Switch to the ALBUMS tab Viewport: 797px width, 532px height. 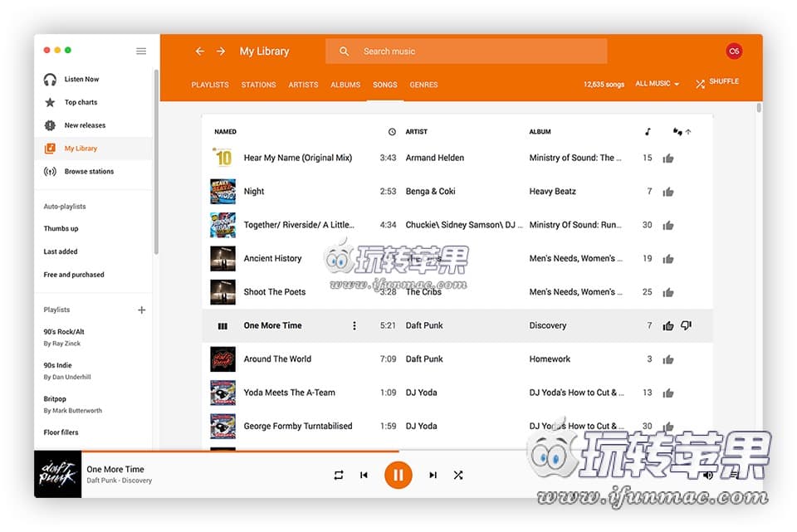345,85
